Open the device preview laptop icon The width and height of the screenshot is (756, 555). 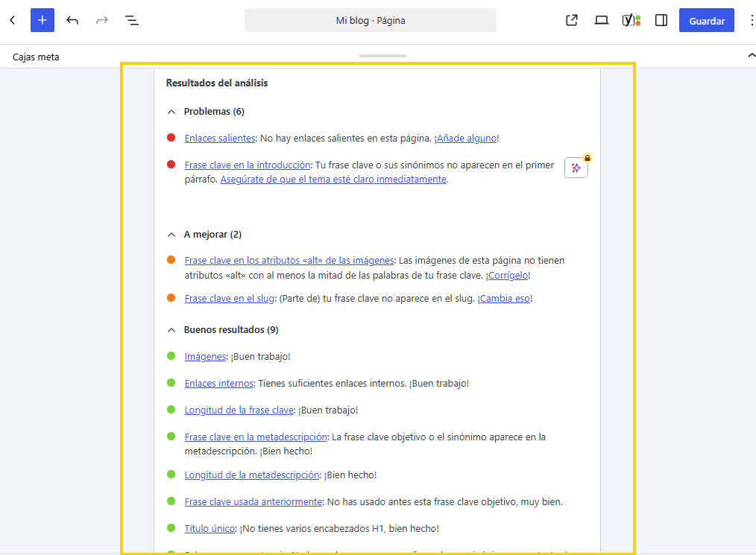coord(601,20)
